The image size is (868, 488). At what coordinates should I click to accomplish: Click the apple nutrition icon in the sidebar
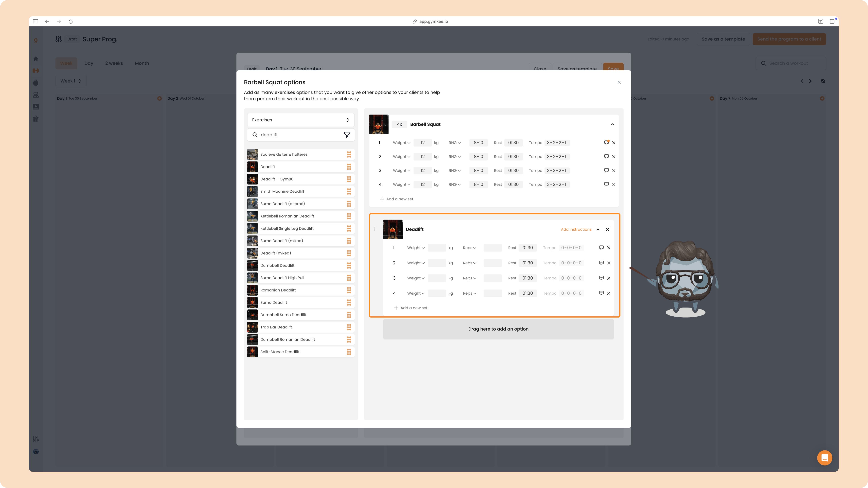[36, 83]
